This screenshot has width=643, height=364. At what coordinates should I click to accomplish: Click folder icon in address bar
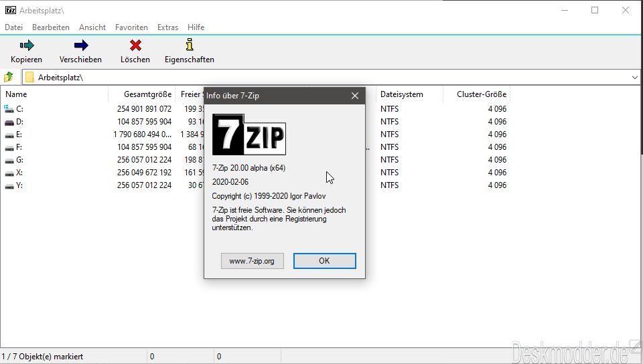coord(29,77)
